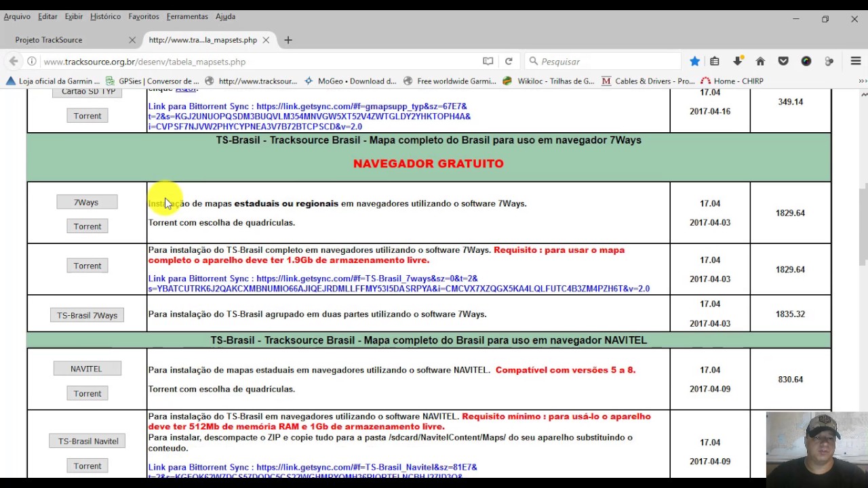Open Favoritos menu
The image size is (868, 488).
144,16
